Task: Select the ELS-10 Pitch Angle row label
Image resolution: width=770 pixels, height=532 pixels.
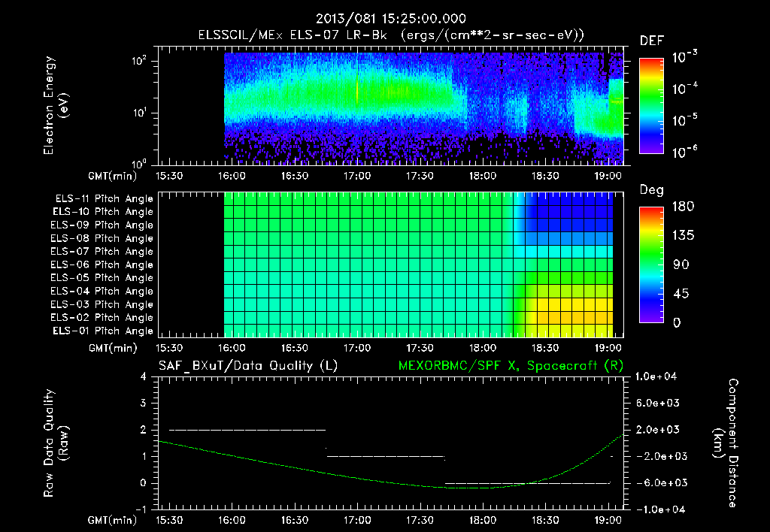Action: [103, 212]
